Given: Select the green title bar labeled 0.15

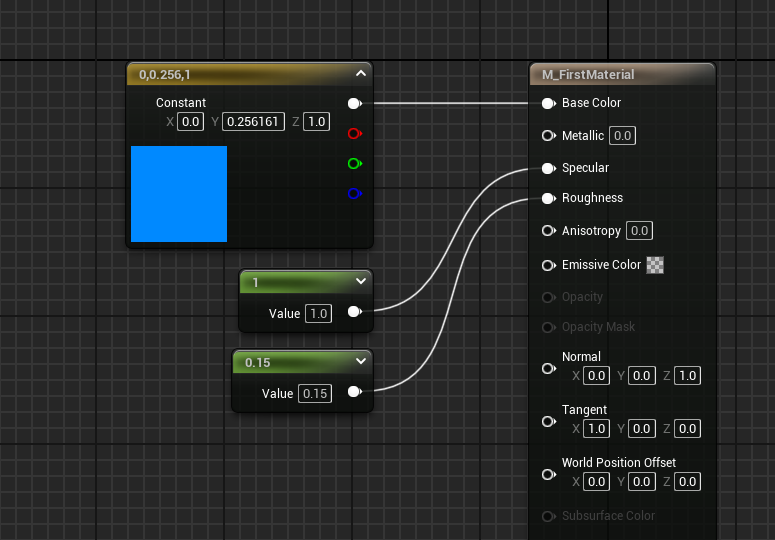Looking at the screenshot, I should (x=302, y=362).
